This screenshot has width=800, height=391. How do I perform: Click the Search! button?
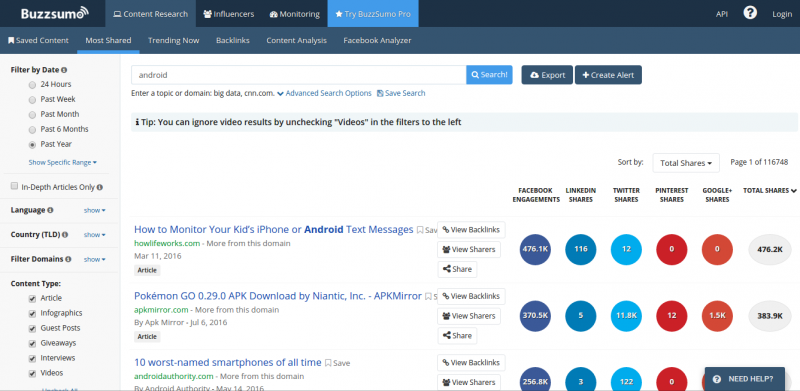coord(489,75)
